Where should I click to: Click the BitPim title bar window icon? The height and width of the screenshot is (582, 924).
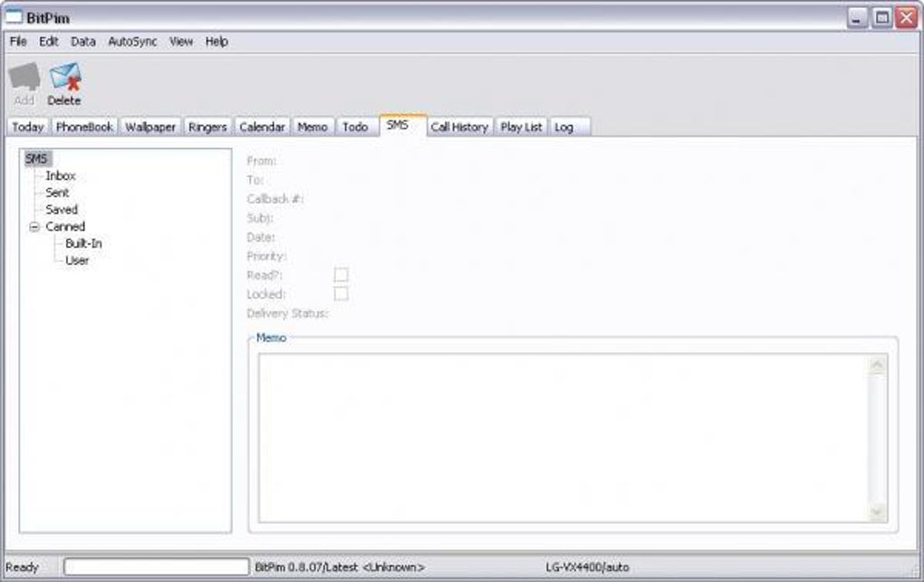point(13,17)
